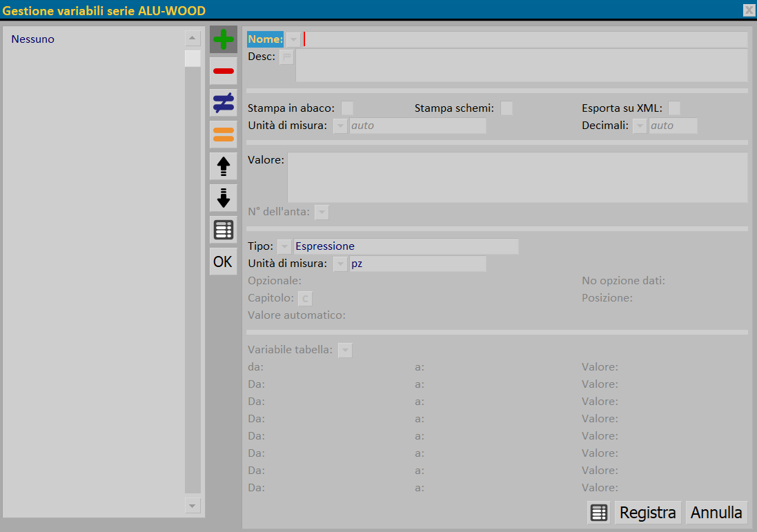757x532 pixels.
Task: Enable the Stampa in abaco checkbox
Action: [x=347, y=108]
